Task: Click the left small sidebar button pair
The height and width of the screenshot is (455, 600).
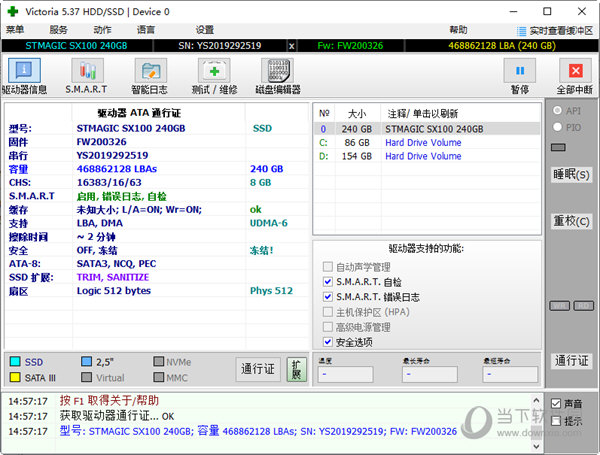Action: tap(559, 306)
